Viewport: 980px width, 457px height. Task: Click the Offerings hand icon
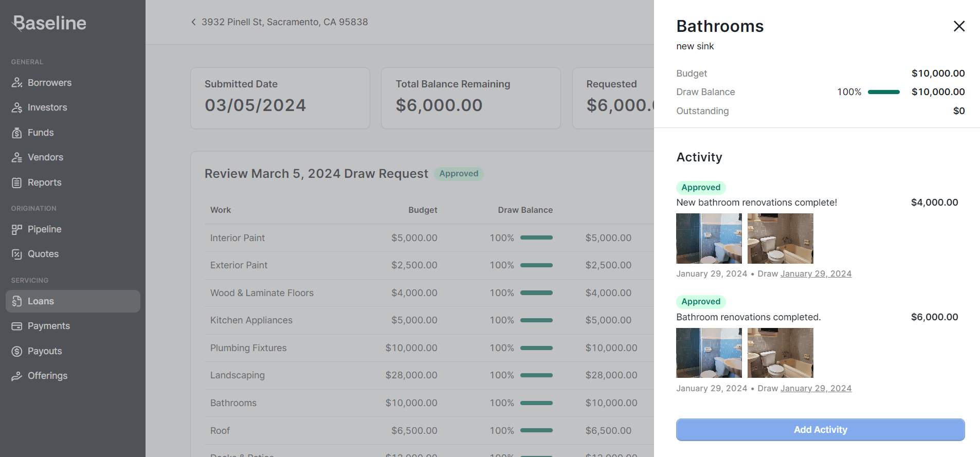point(17,376)
